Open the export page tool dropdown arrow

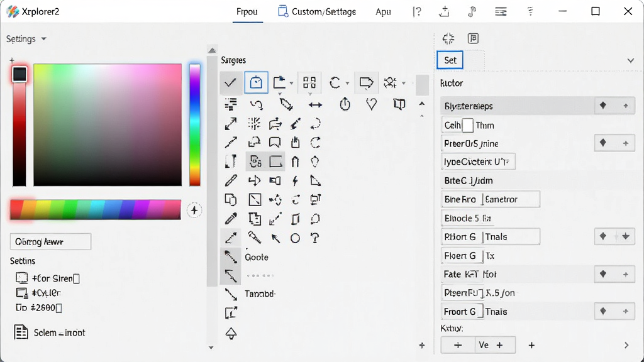291,84
